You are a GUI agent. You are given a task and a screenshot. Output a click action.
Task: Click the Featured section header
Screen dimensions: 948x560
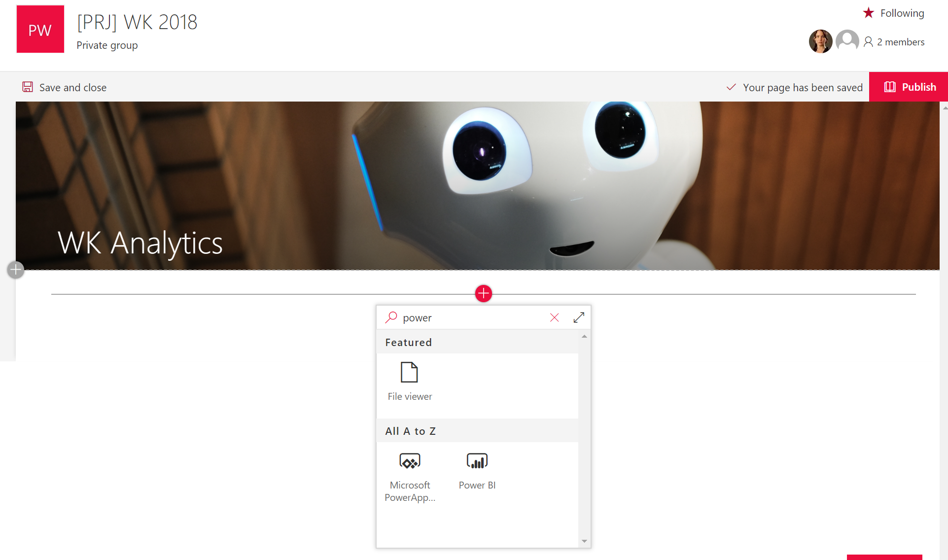(x=477, y=342)
